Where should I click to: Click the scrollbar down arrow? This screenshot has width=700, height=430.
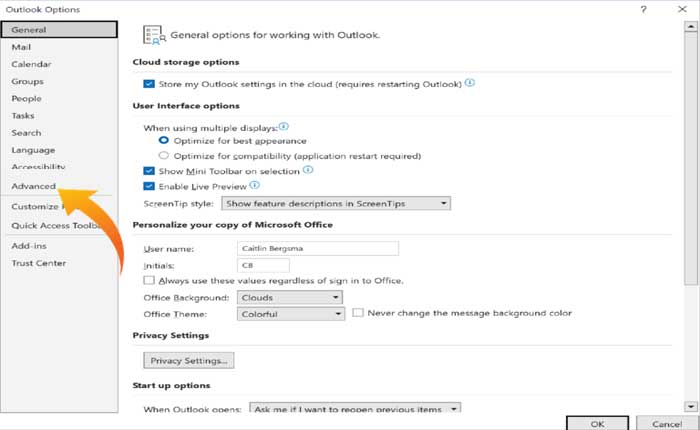(690, 405)
